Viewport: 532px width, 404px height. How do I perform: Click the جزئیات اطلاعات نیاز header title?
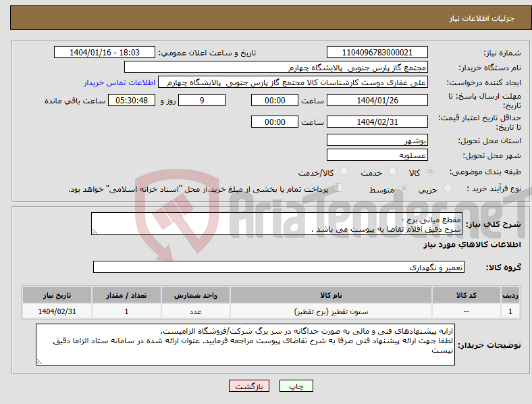(x=482, y=18)
